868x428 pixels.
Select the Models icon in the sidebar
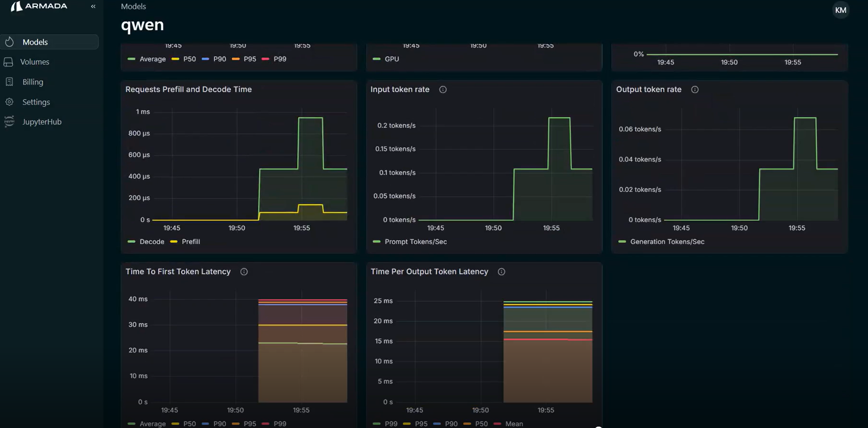point(10,42)
